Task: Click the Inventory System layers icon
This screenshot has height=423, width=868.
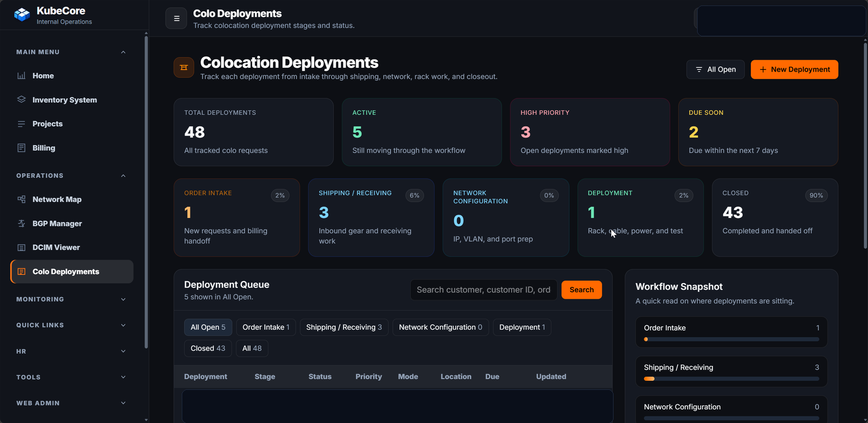Action: 22,100
